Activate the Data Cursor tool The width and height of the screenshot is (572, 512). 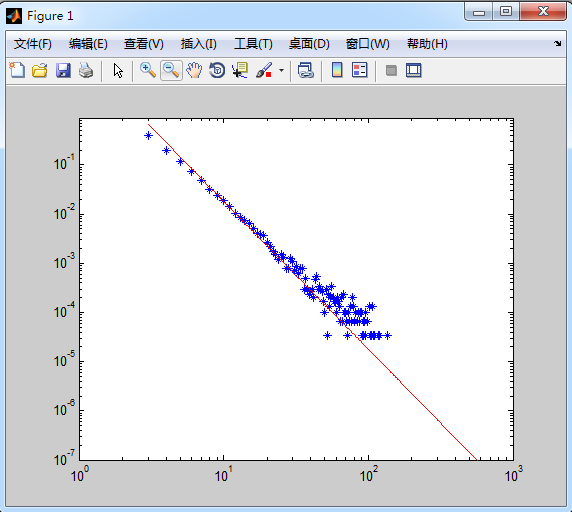click(240, 70)
